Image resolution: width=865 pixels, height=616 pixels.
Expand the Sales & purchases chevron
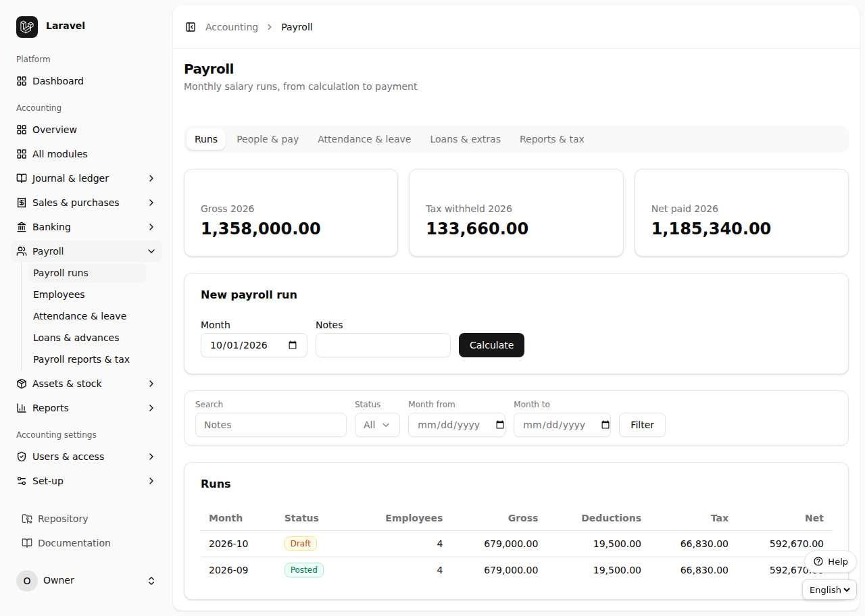coord(151,203)
